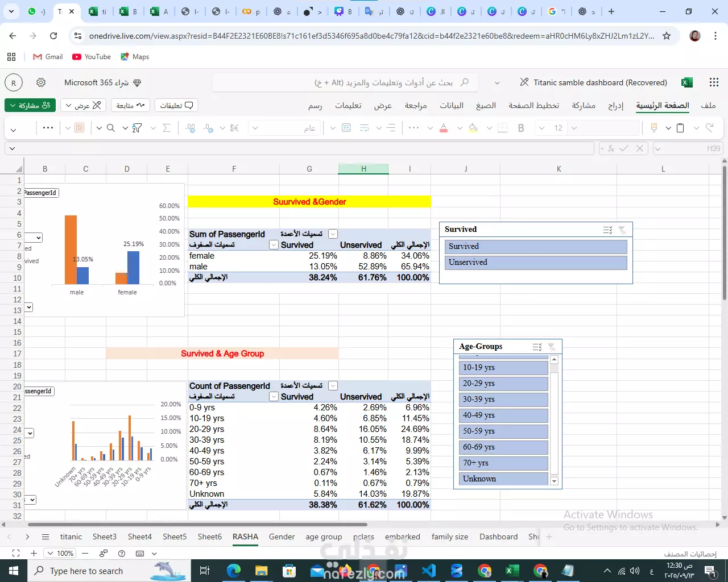
Task: Click the font color A icon
Action: pyautogui.click(x=444, y=128)
